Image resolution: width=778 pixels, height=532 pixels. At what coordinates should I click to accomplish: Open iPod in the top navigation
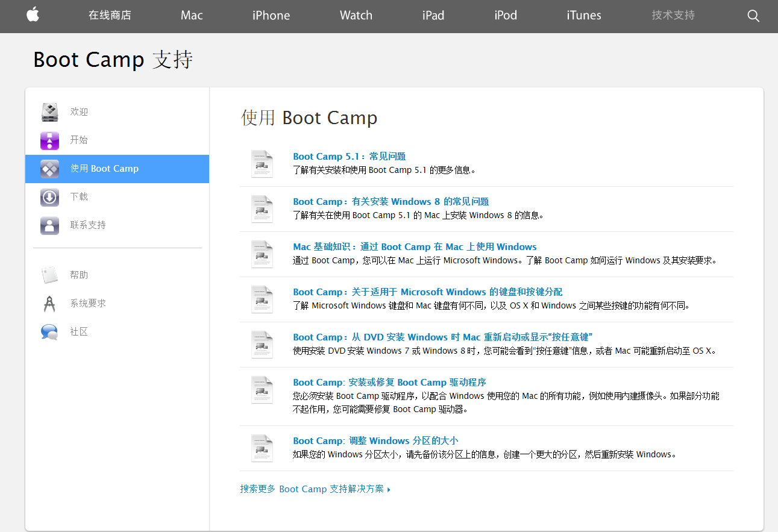click(x=506, y=16)
